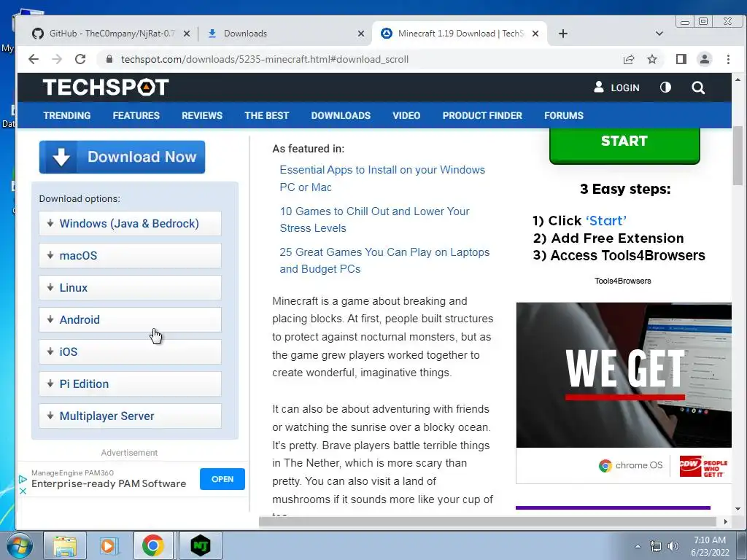Open the Chrome side panel

click(681, 59)
